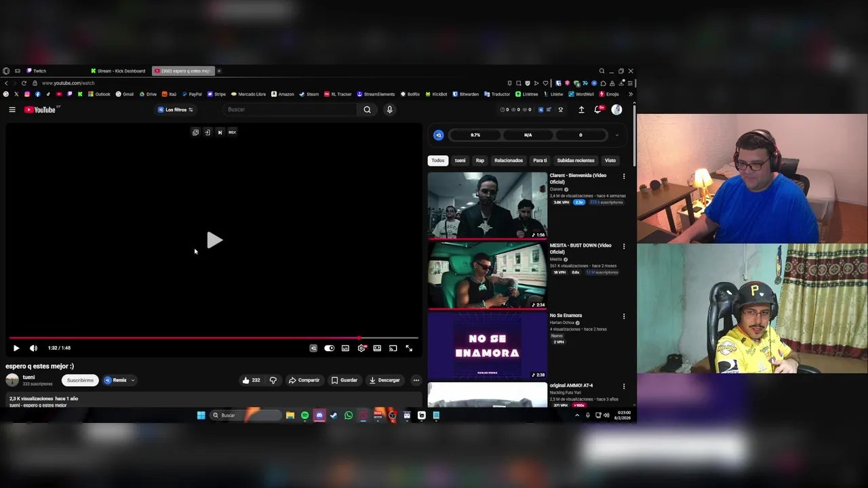Go to the YouTube home logo
This screenshot has width=868, height=488.
[x=41, y=110]
